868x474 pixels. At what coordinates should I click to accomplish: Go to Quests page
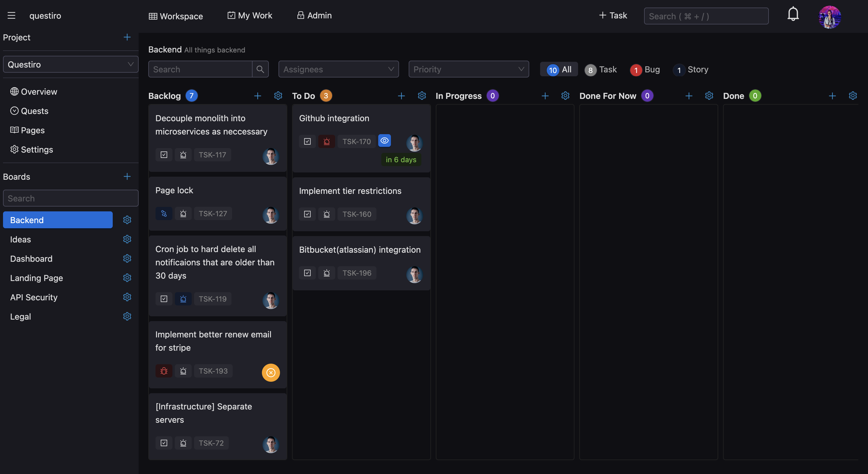coord(29,111)
